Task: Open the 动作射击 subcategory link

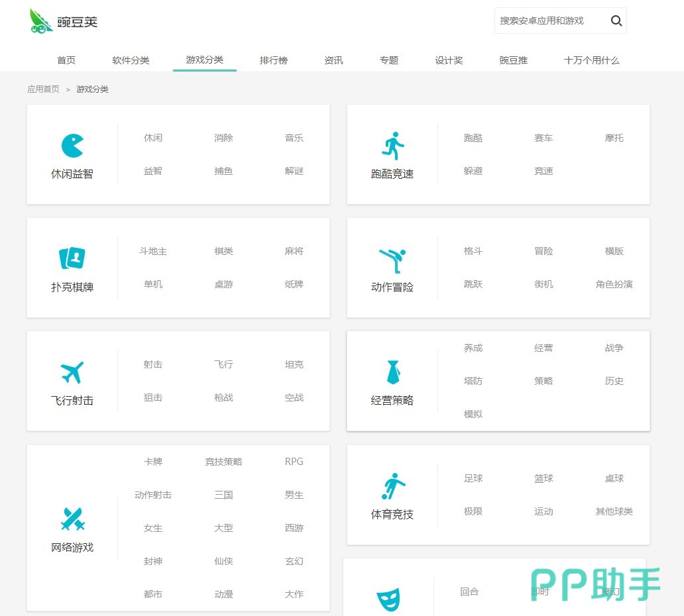Action: coord(153,495)
